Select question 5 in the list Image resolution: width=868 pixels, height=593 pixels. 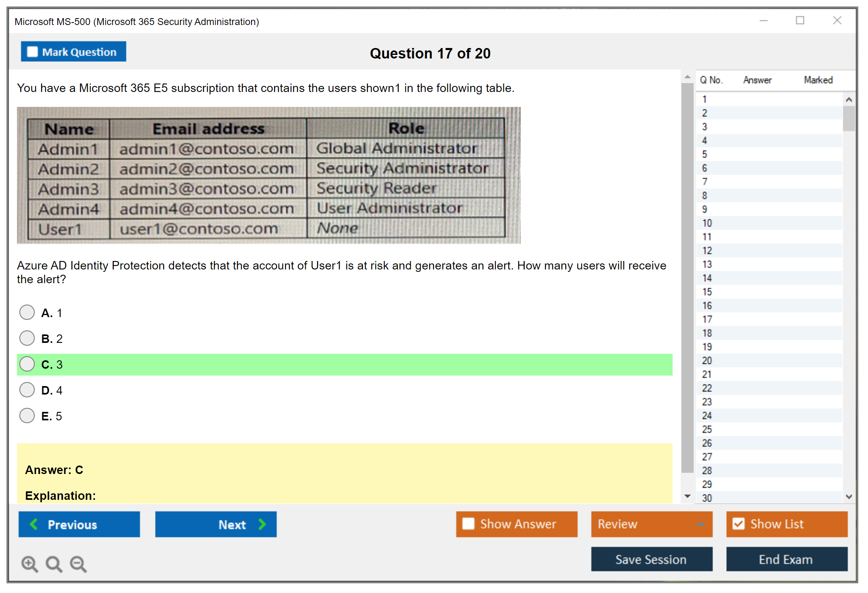click(704, 154)
